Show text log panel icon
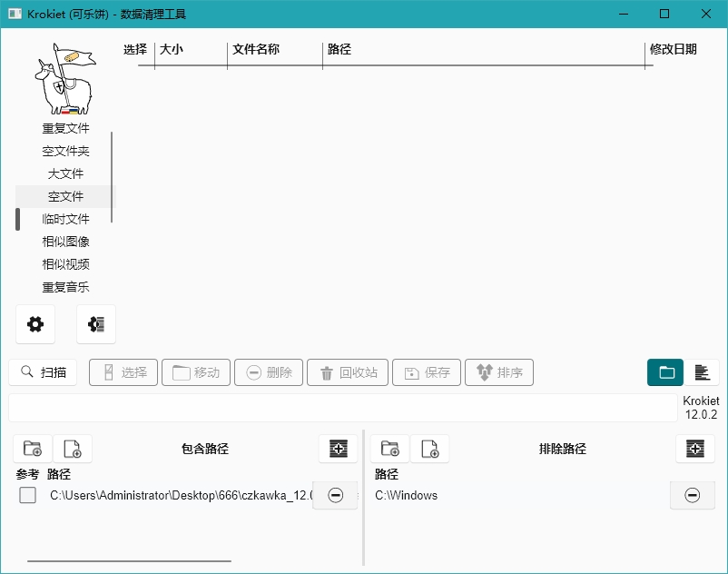 pos(702,372)
